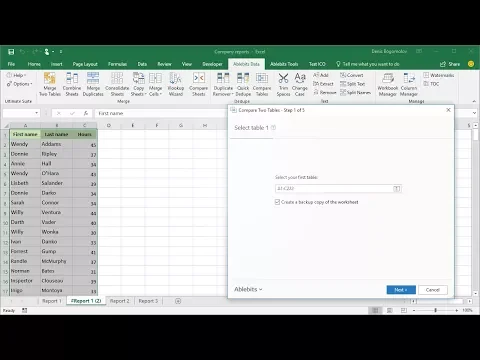The width and height of the screenshot is (480, 360).
Task: Click the Share button
Action: pyautogui.click(x=450, y=64)
